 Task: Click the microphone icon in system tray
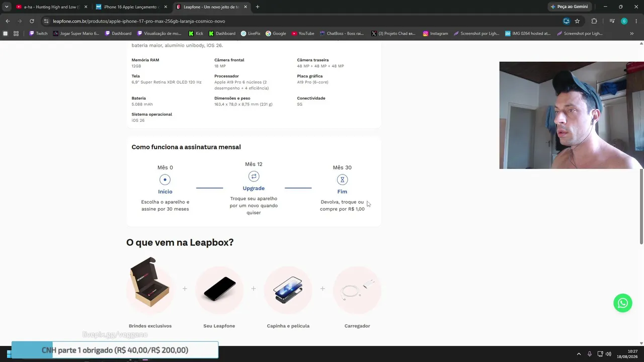point(590,354)
